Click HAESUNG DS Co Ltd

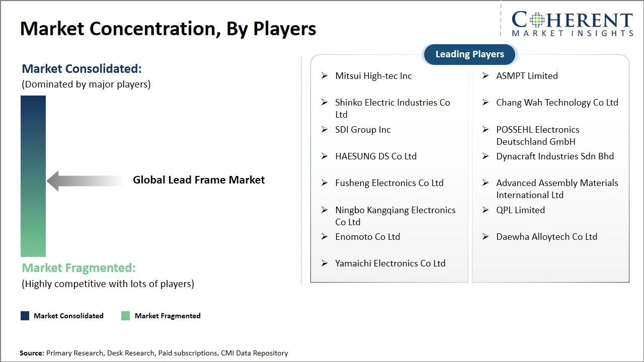(x=376, y=156)
